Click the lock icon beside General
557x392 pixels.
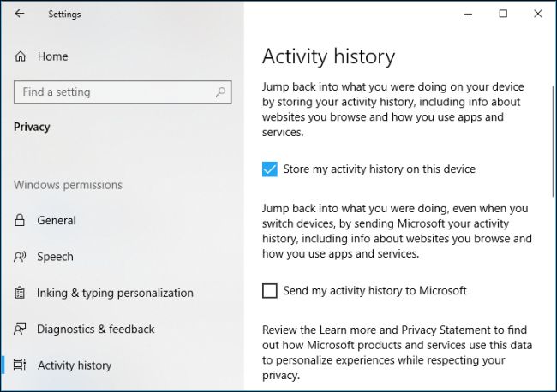[20, 221]
